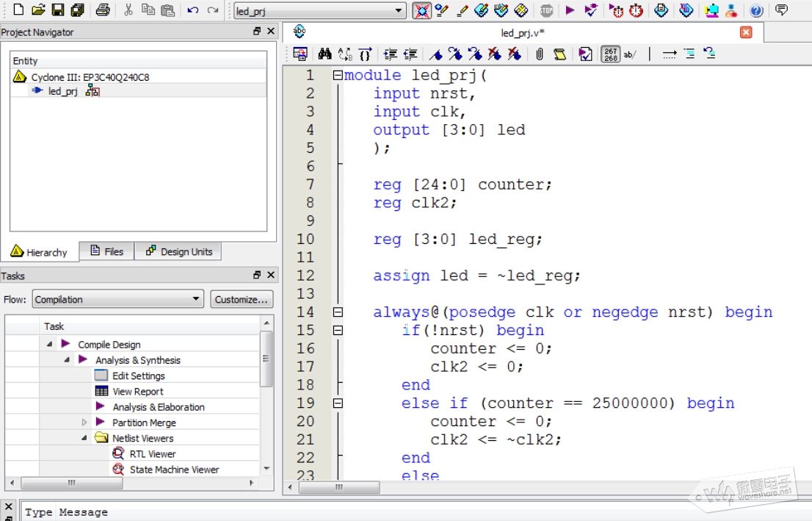Float the Project Navigator panel

[x=257, y=31]
